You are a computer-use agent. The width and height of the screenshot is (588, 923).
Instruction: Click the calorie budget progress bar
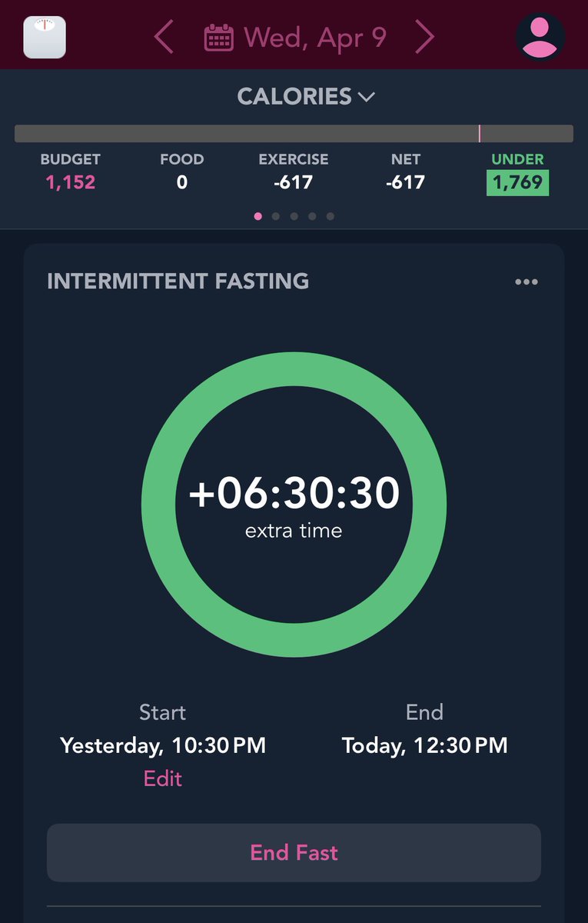[294, 134]
